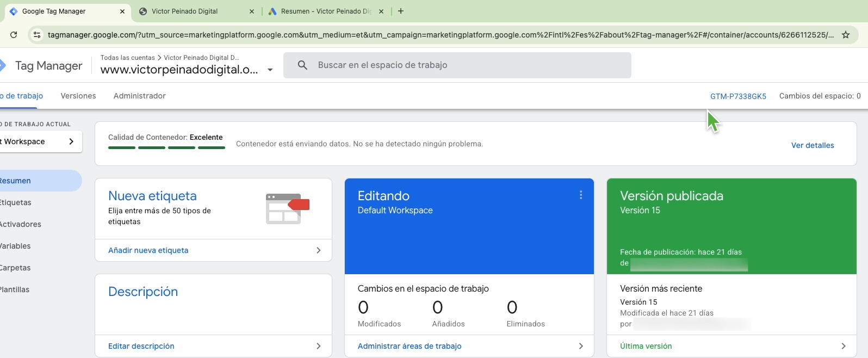Viewport: 868px width, 358px height.
Task: Click the Editando Default Workspace card
Action: coord(469,226)
